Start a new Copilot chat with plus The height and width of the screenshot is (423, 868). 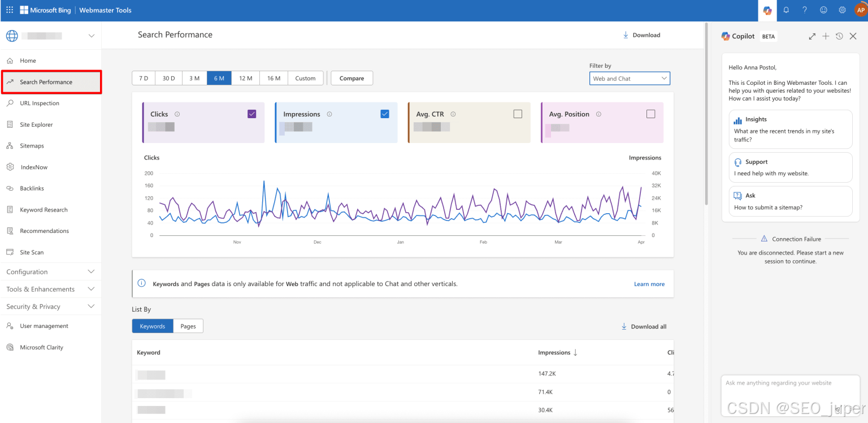point(826,36)
